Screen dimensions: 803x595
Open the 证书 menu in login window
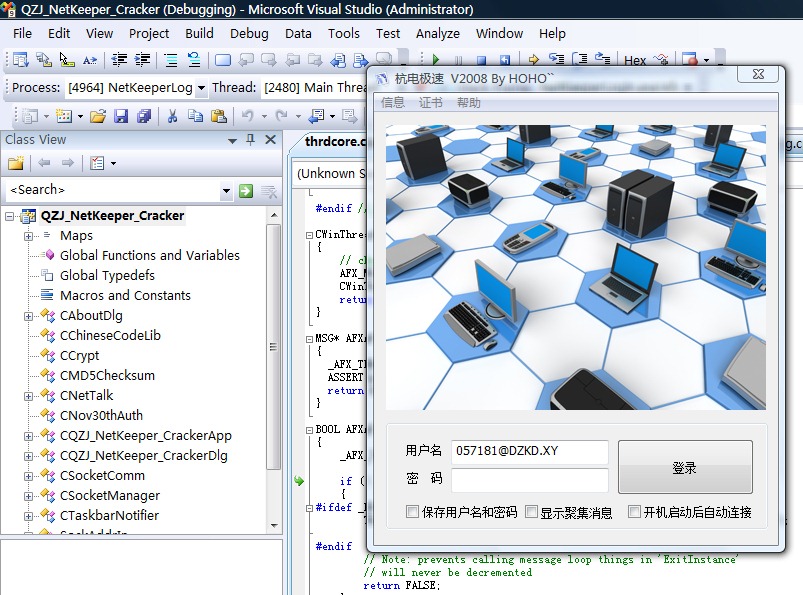coord(430,102)
